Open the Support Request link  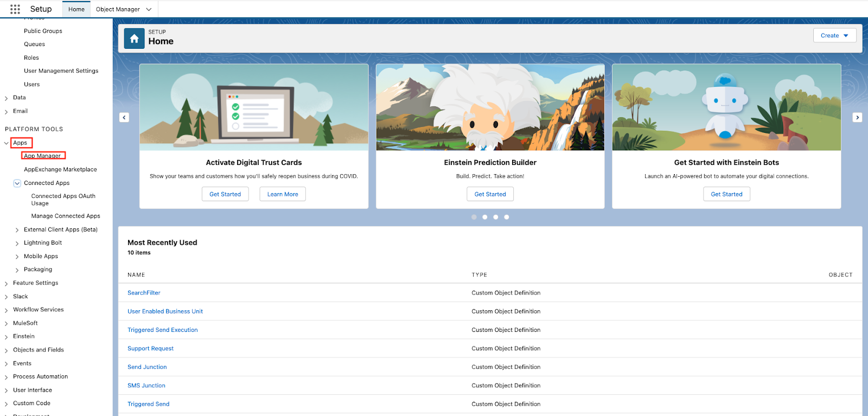coord(150,348)
